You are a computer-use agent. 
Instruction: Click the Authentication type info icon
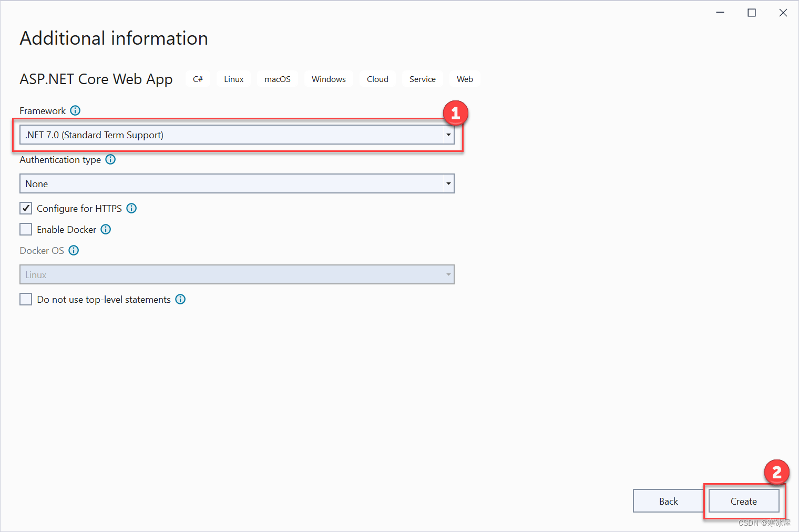coord(110,159)
